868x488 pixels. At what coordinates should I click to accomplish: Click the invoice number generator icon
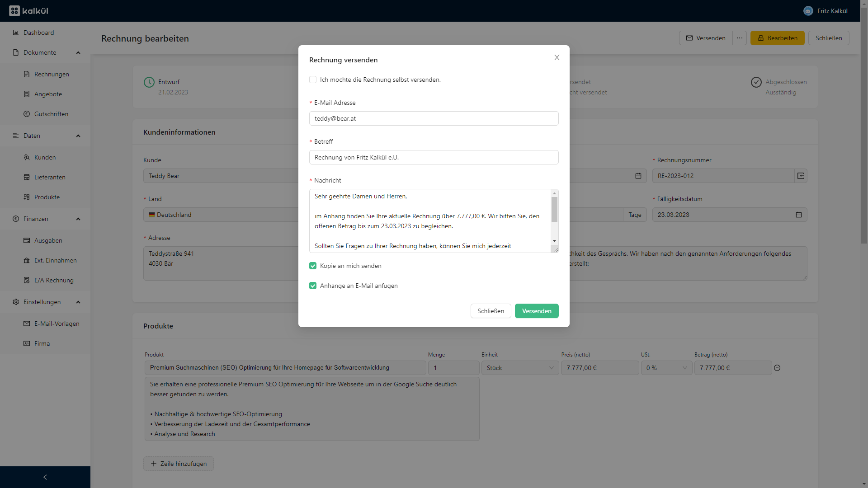click(801, 176)
